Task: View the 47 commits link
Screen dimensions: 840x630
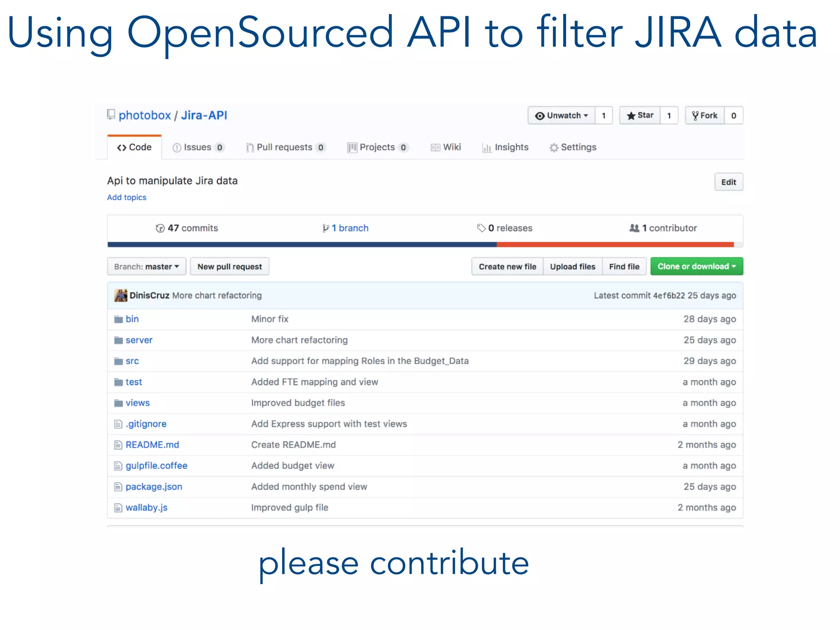Action: [187, 228]
